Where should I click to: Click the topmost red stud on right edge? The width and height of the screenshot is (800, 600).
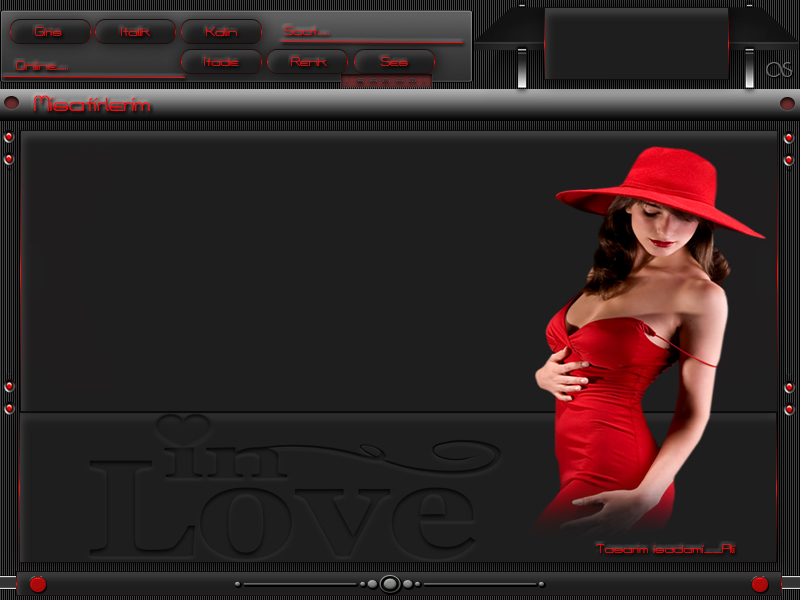pos(789,137)
